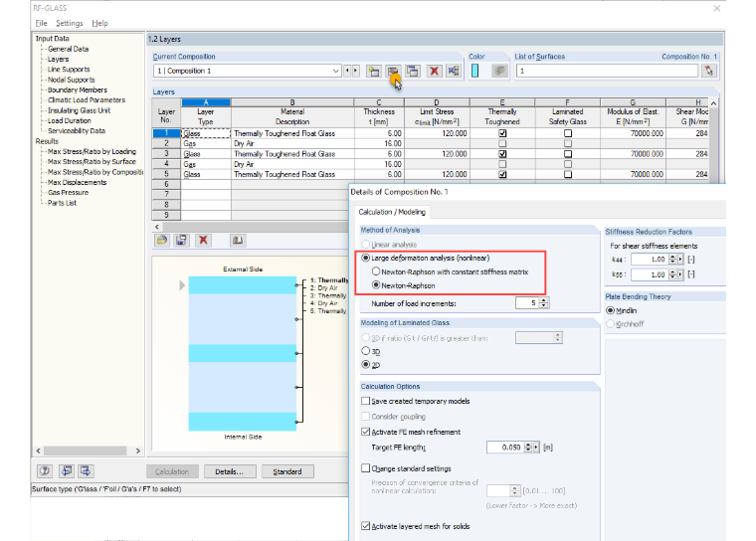Click the create new composition icon
This screenshot has height=541, width=756.
tap(374, 71)
